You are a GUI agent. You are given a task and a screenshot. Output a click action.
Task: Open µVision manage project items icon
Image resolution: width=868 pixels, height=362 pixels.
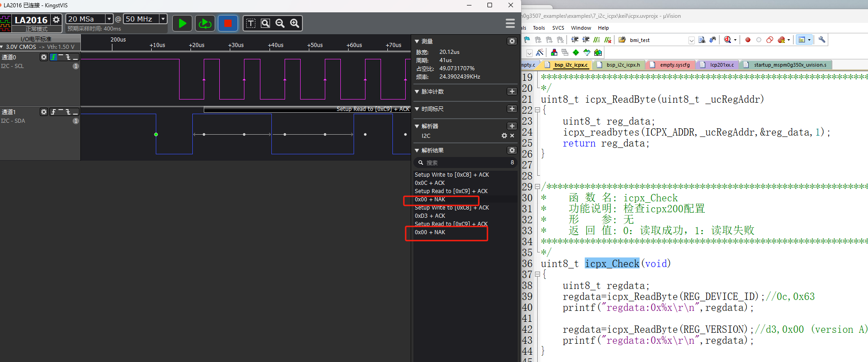click(554, 52)
